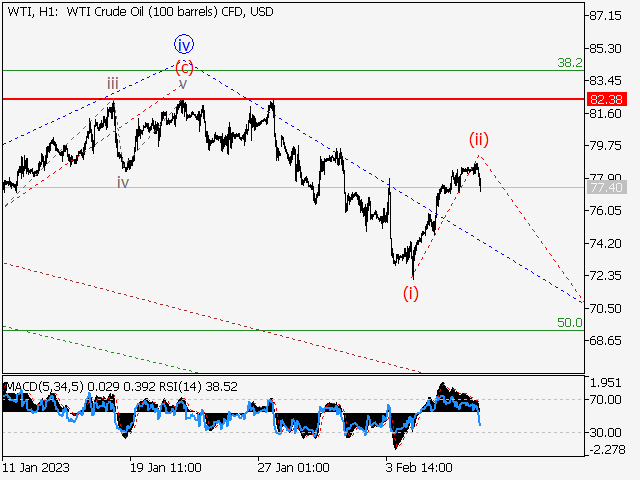Click the 81.60 price axis value
Screen dimensions: 640x480
coord(606,113)
